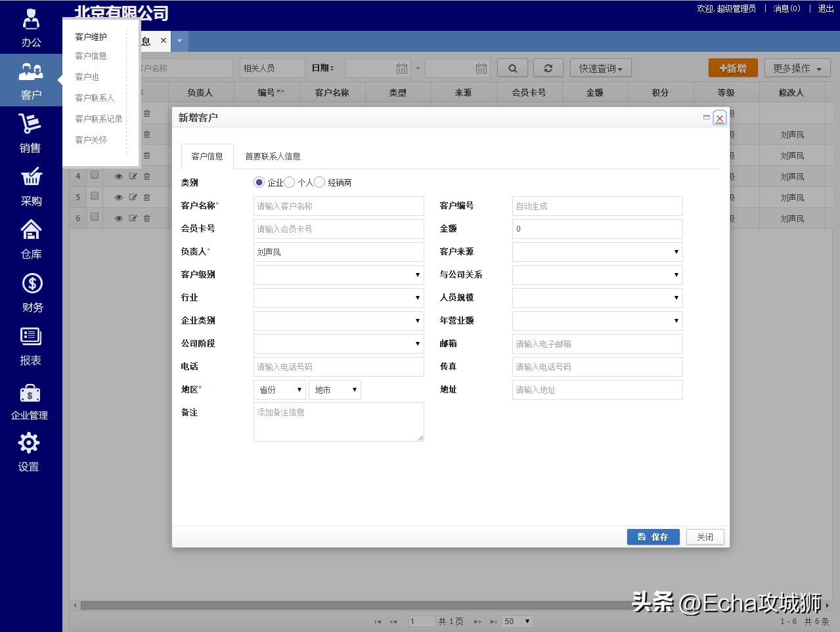Select 客户池 from the customer menu
The height and width of the screenshot is (632, 840).
pos(87,76)
